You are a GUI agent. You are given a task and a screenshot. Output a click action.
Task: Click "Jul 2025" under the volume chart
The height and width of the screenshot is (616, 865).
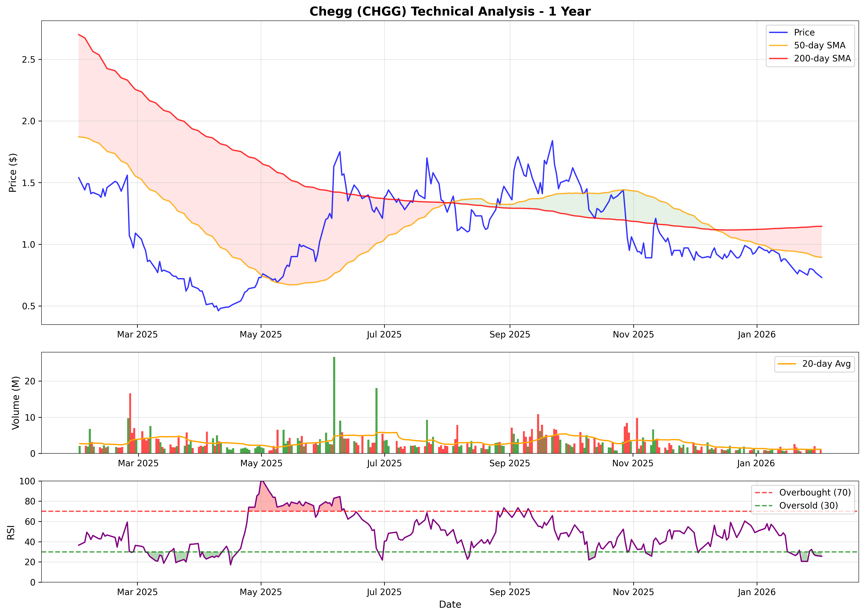click(384, 463)
